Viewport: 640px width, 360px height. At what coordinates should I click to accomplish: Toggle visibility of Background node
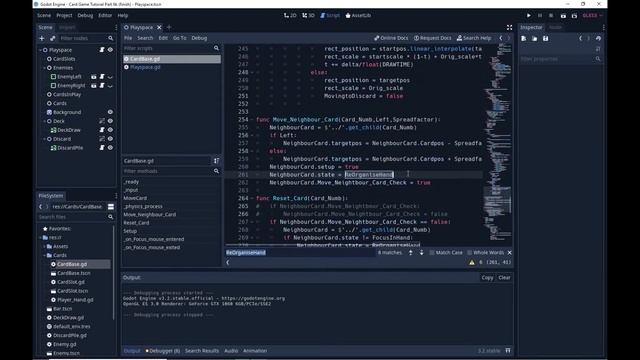point(110,112)
